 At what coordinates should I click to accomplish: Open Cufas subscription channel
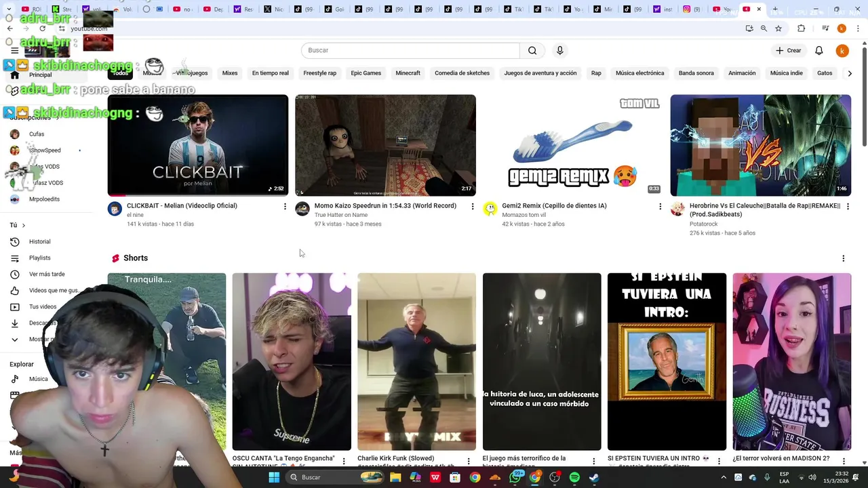37,134
